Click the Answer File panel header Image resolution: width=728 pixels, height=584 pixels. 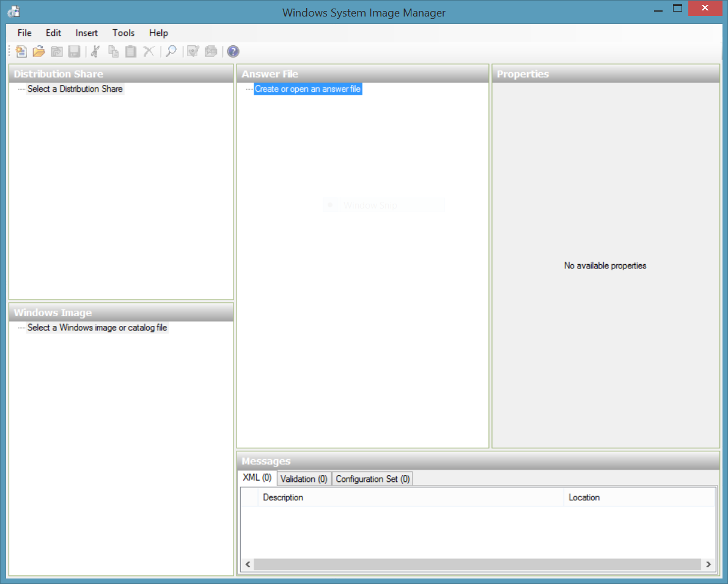pyautogui.click(x=362, y=74)
